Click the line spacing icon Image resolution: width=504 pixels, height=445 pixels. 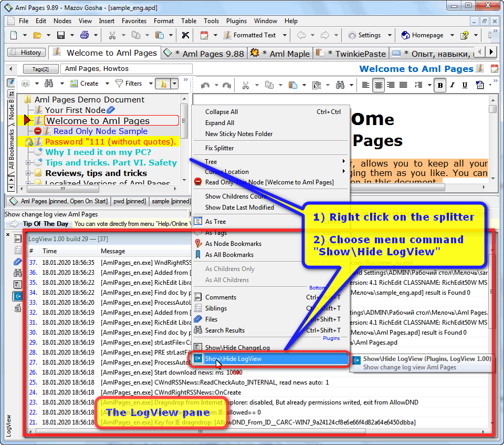pyautogui.click(x=418, y=85)
